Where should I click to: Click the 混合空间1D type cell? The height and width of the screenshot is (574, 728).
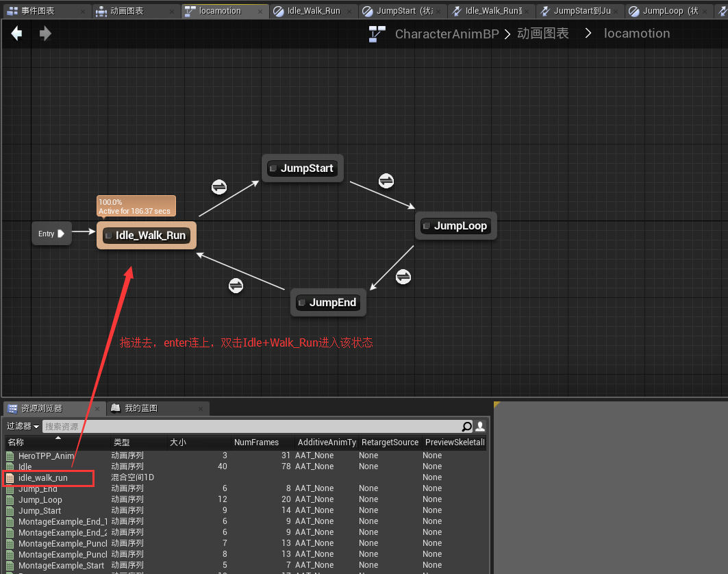coord(132,477)
